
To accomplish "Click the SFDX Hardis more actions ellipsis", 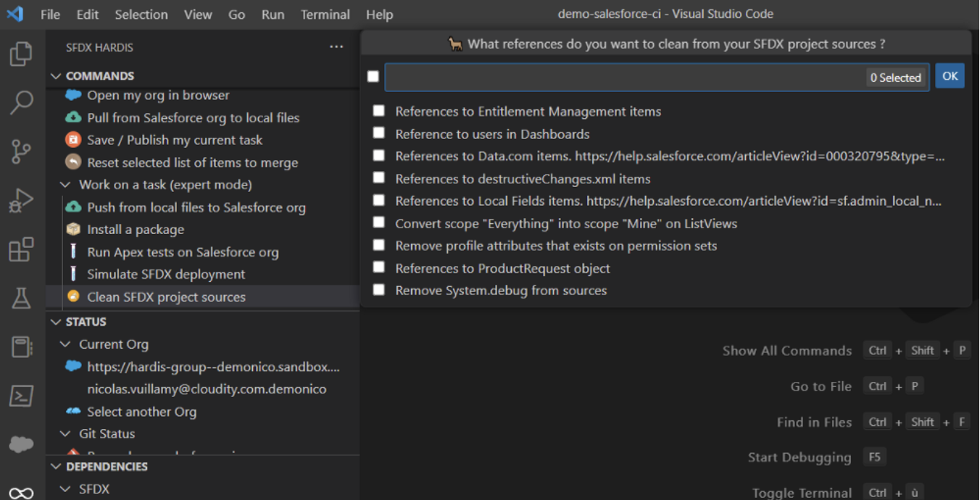I will pyautogui.click(x=336, y=47).
